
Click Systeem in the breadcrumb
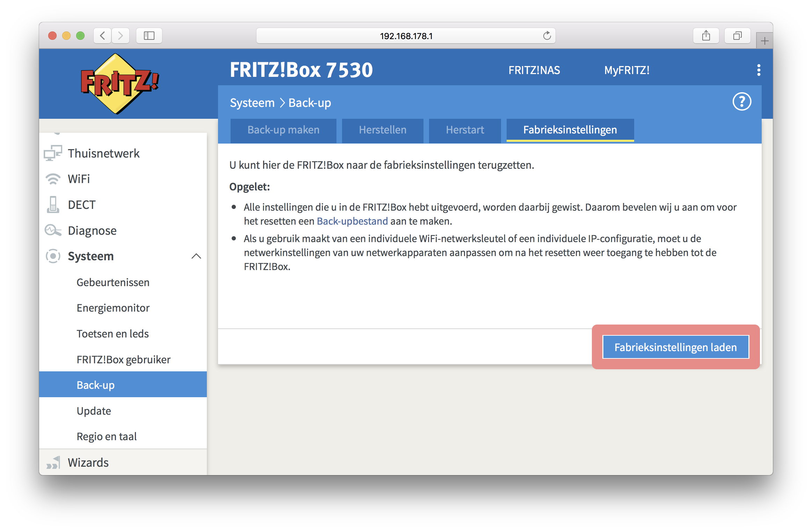tap(252, 103)
